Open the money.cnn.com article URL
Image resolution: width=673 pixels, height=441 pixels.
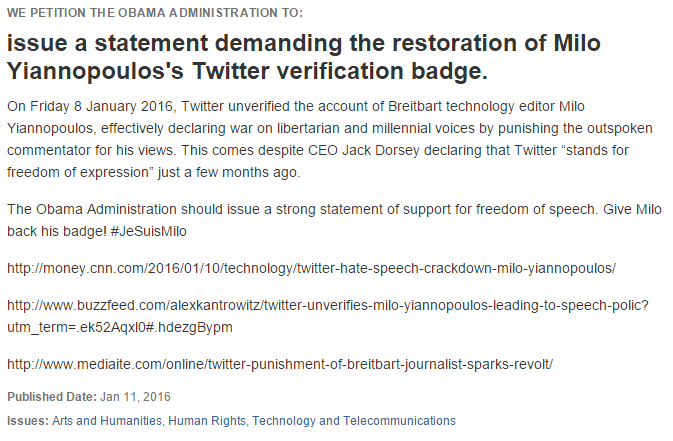[x=311, y=269]
